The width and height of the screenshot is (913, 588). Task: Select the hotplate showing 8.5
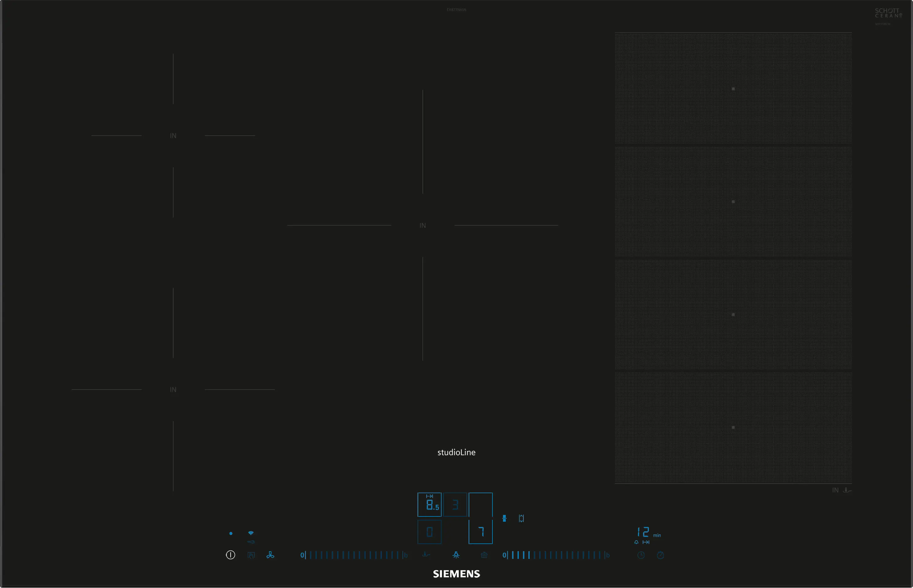(x=430, y=505)
